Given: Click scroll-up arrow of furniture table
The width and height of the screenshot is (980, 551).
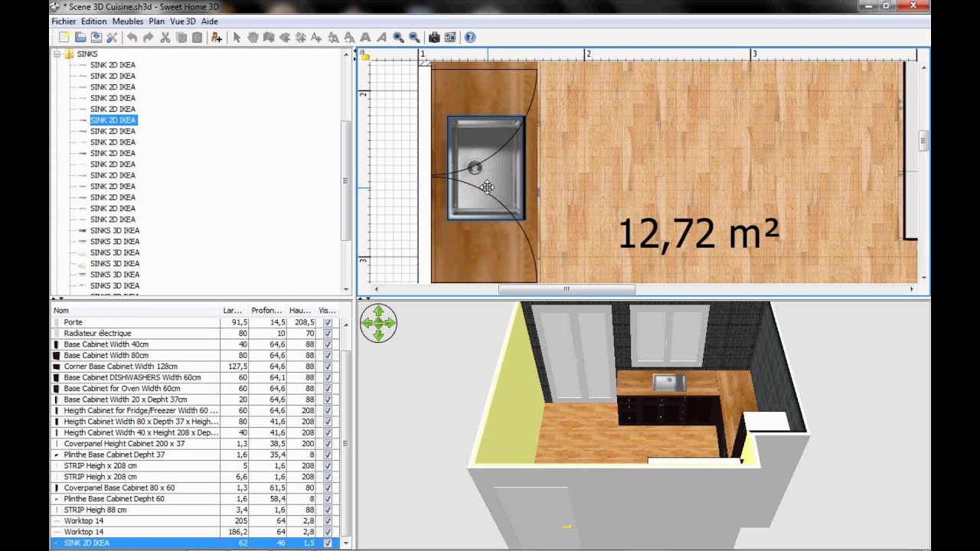Looking at the screenshot, I should click(346, 324).
